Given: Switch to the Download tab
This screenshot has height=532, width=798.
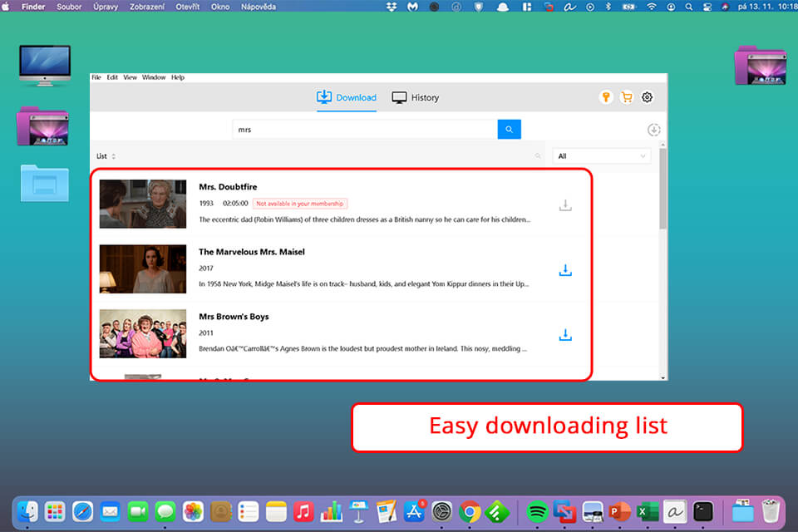Looking at the screenshot, I should [x=347, y=97].
